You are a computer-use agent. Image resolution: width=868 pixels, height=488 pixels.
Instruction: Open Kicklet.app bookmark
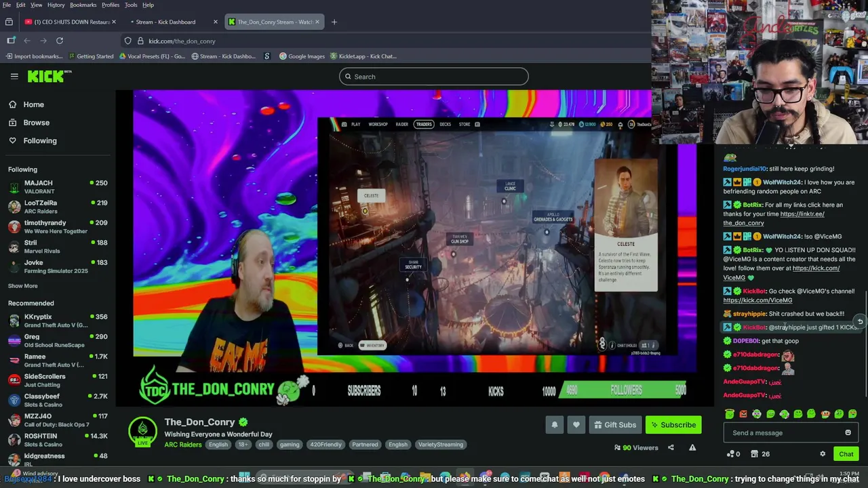pos(363,56)
